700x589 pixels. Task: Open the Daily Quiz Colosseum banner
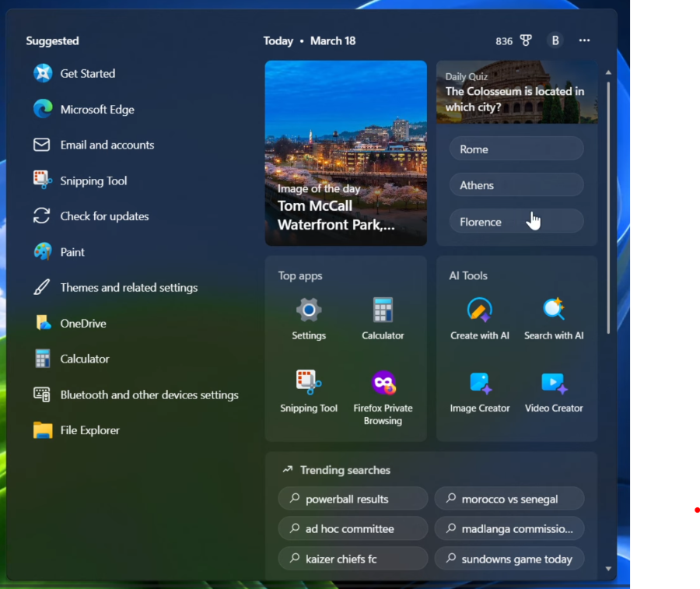pyautogui.click(x=517, y=92)
